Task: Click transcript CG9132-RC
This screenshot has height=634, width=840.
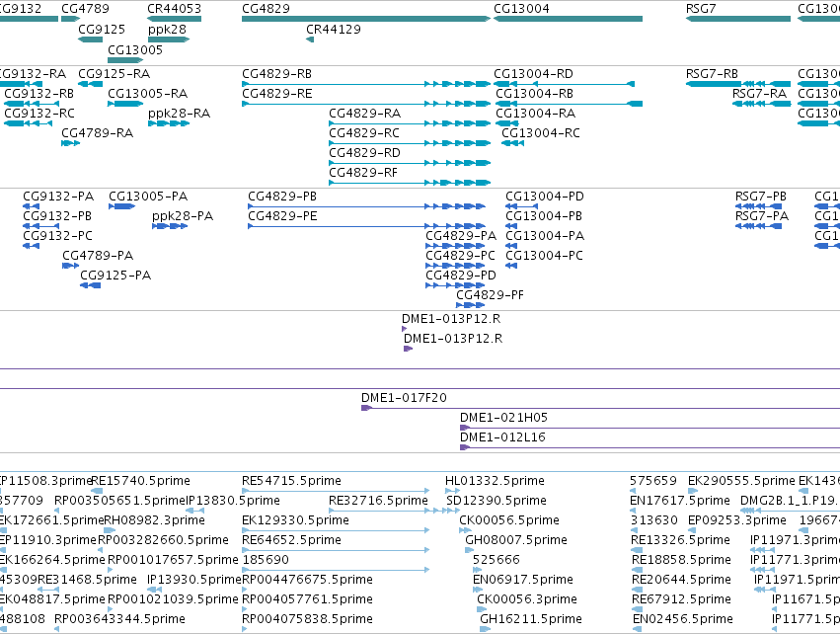Action: (28, 123)
